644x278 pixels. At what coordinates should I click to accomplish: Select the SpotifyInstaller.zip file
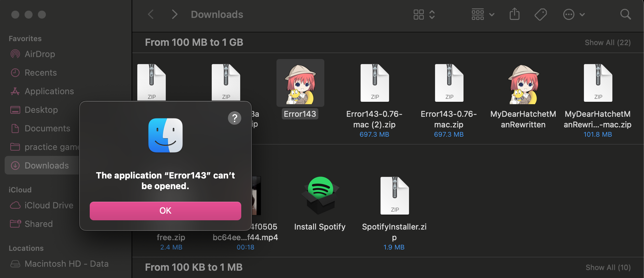394,196
